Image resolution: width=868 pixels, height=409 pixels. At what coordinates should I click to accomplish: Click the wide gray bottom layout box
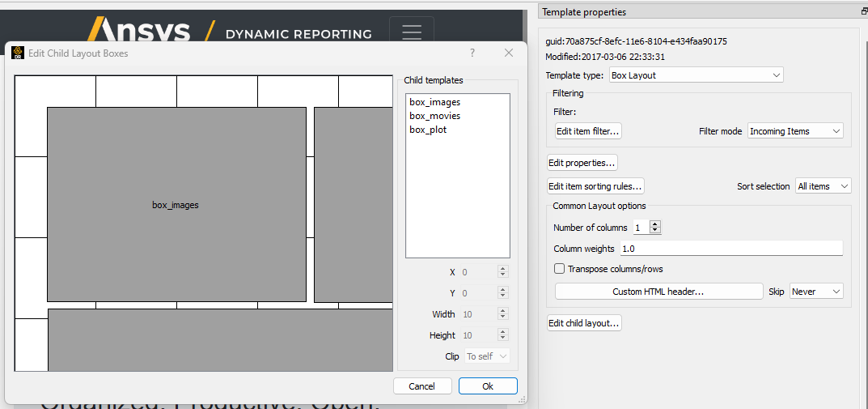(220, 339)
